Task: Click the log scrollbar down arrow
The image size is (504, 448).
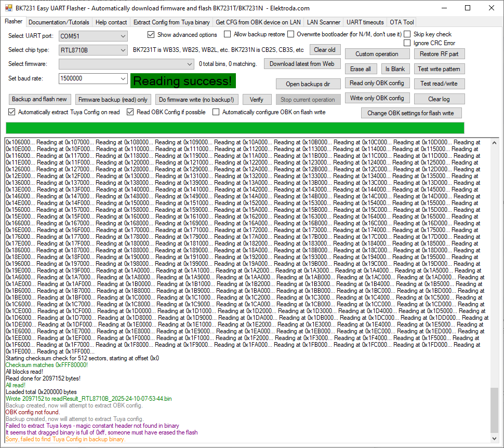Action: [494, 438]
